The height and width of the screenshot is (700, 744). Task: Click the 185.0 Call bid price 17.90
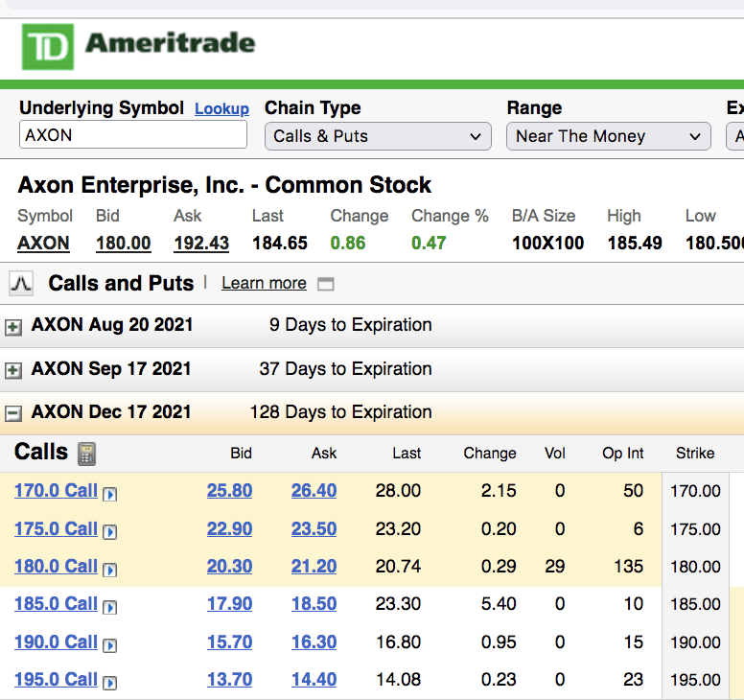[229, 604]
